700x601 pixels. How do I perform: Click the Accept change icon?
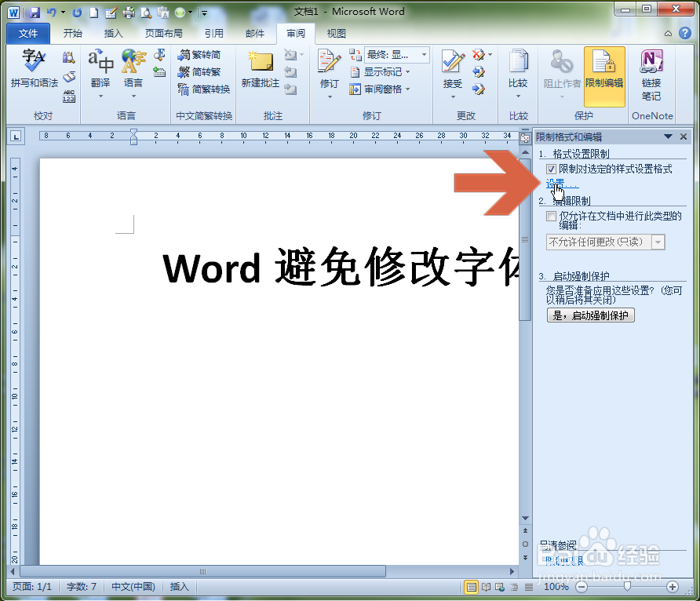[x=453, y=61]
